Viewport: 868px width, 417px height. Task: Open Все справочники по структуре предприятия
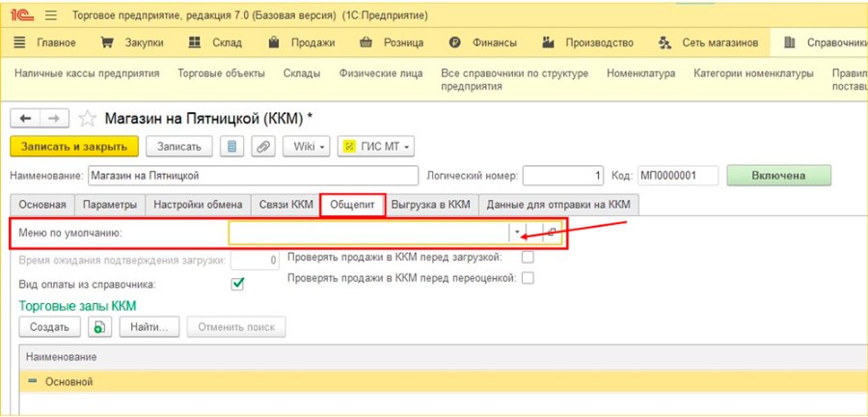point(514,80)
